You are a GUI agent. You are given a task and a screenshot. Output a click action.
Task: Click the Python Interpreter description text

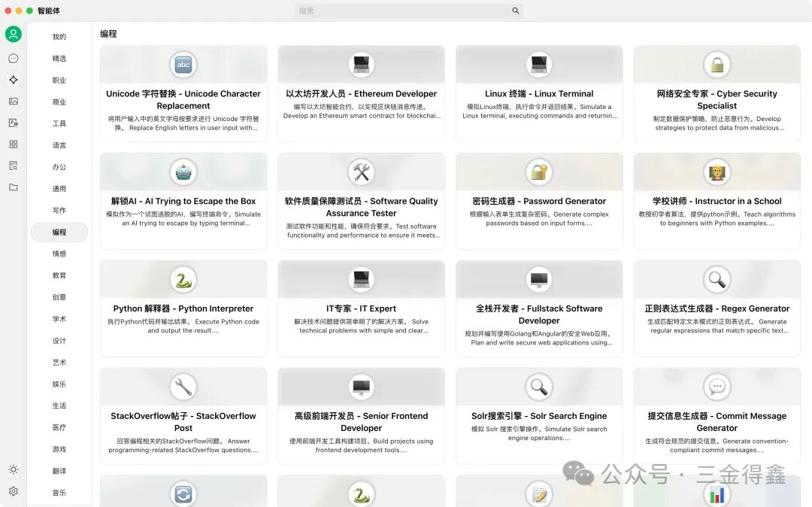pyautogui.click(x=183, y=326)
